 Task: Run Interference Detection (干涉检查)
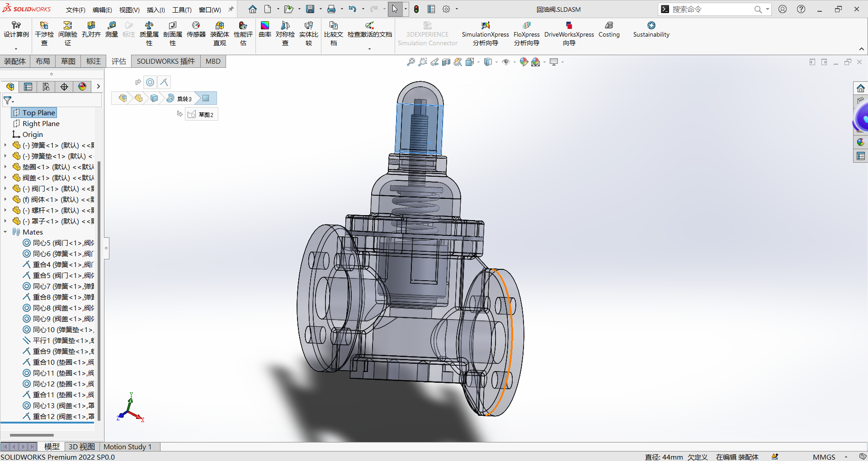[x=44, y=34]
